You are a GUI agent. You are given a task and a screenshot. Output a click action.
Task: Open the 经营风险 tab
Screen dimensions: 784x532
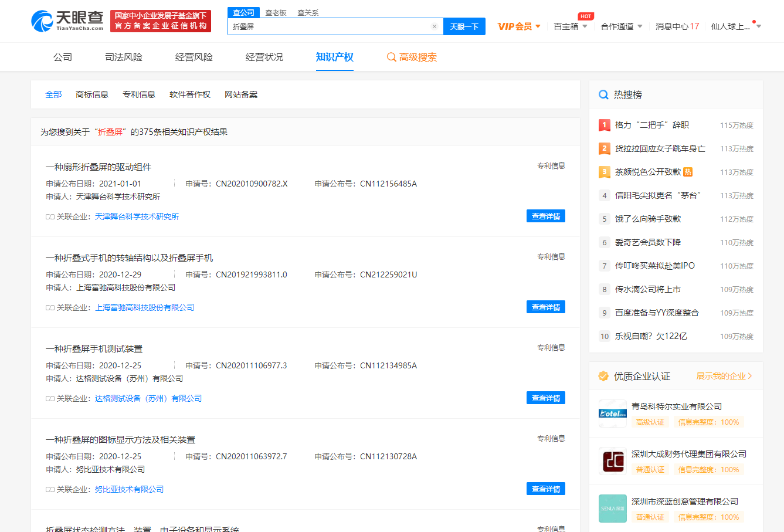pyautogui.click(x=194, y=57)
